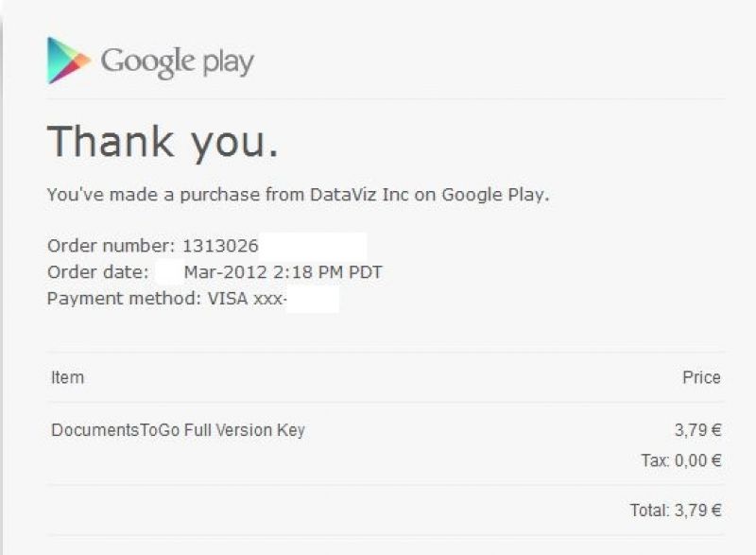
Task: Click the Thank you heading
Action: 163,142
